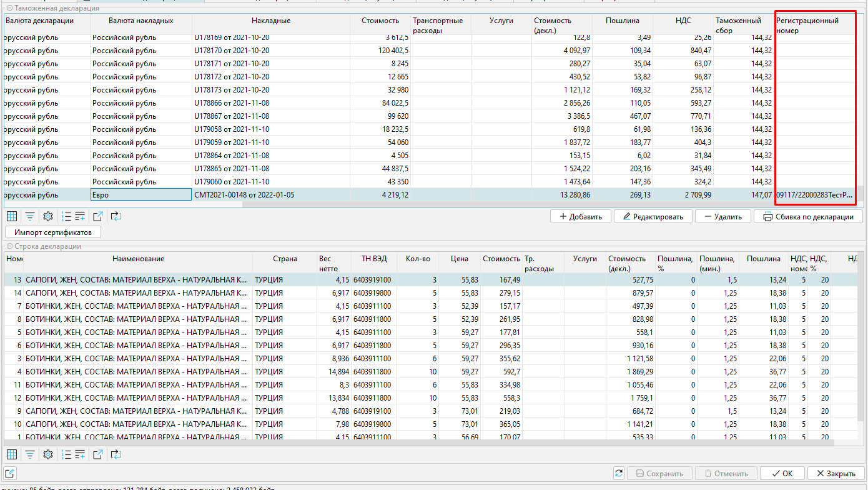The width and height of the screenshot is (868, 490).
Task: Open gear settings icon under customs declaration table
Action: (x=47, y=217)
